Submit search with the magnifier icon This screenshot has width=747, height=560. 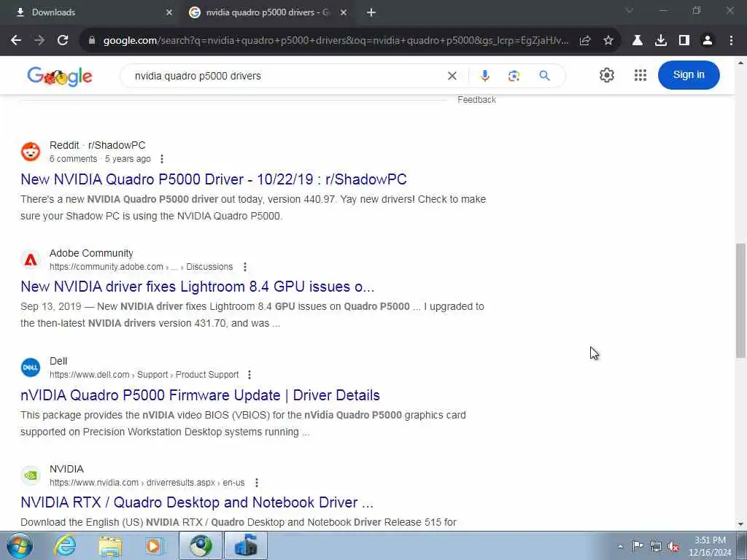544,76
